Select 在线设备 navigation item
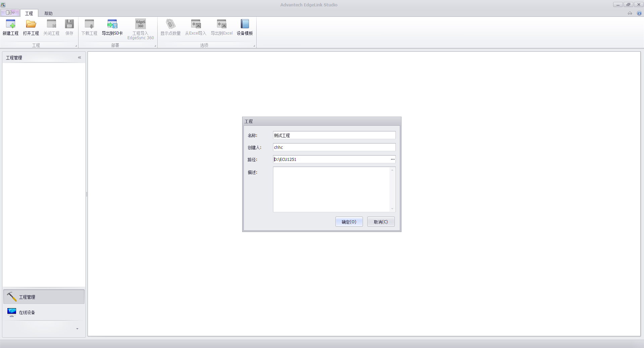Screen dimensions: 644x348 pos(44,312)
